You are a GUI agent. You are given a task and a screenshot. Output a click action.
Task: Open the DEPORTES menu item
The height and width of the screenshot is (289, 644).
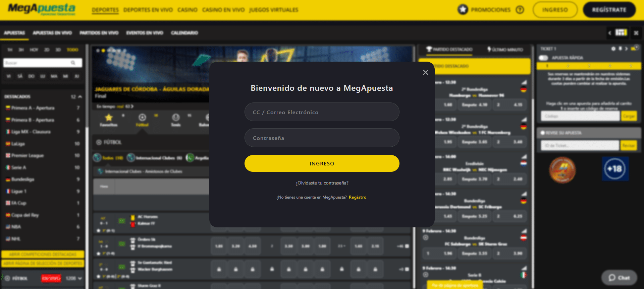(105, 10)
